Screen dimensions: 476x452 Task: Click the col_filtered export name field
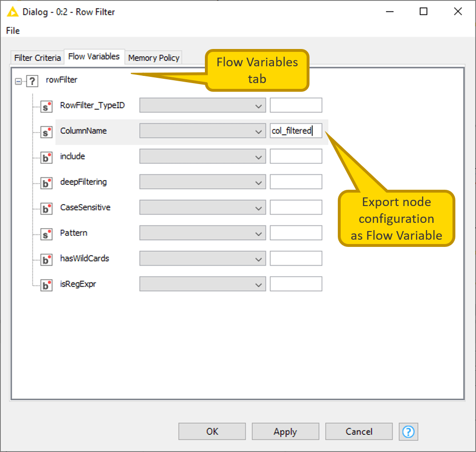coord(296,131)
